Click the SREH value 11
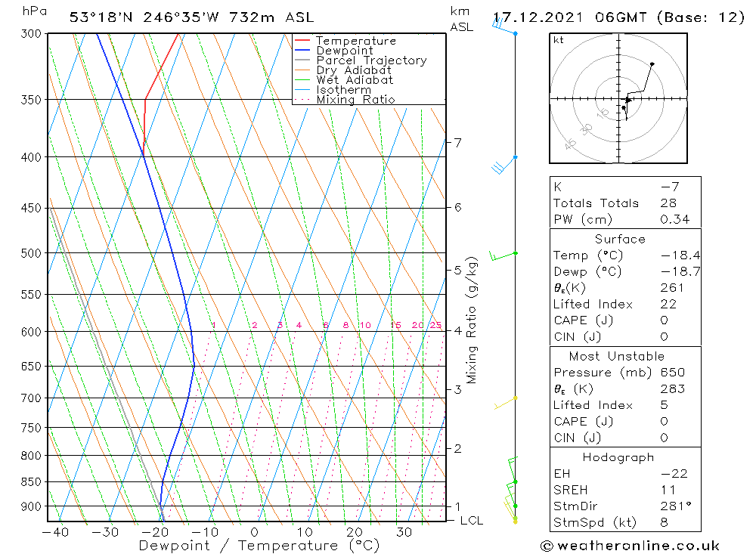This screenshot has width=756, height=554. click(668, 491)
